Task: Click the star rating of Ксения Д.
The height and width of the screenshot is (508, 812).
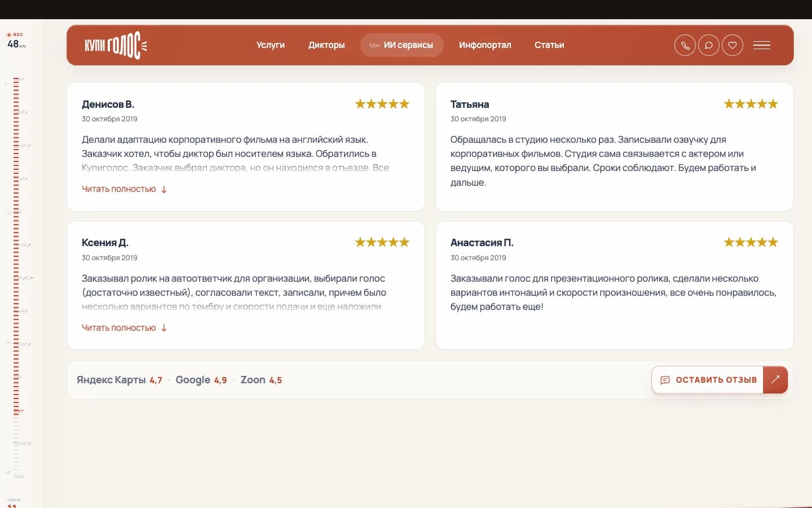Action: click(382, 242)
